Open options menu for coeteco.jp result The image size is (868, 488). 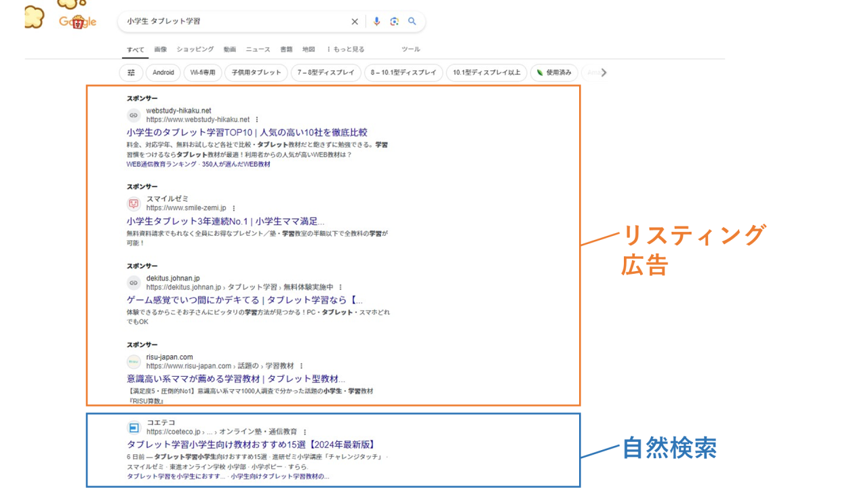[304, 432]
